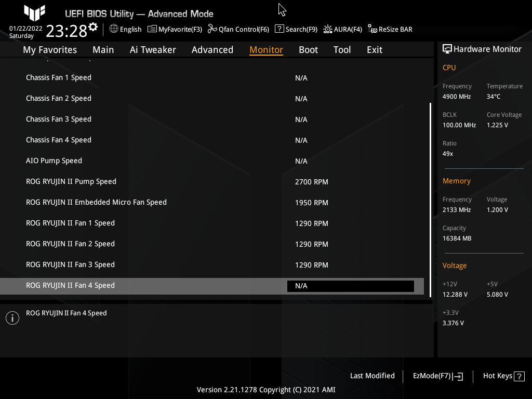This screenshot has height=399, width=532.
Task: Click the 1.225 V core voltage value
Action: (x=497, y=125)
